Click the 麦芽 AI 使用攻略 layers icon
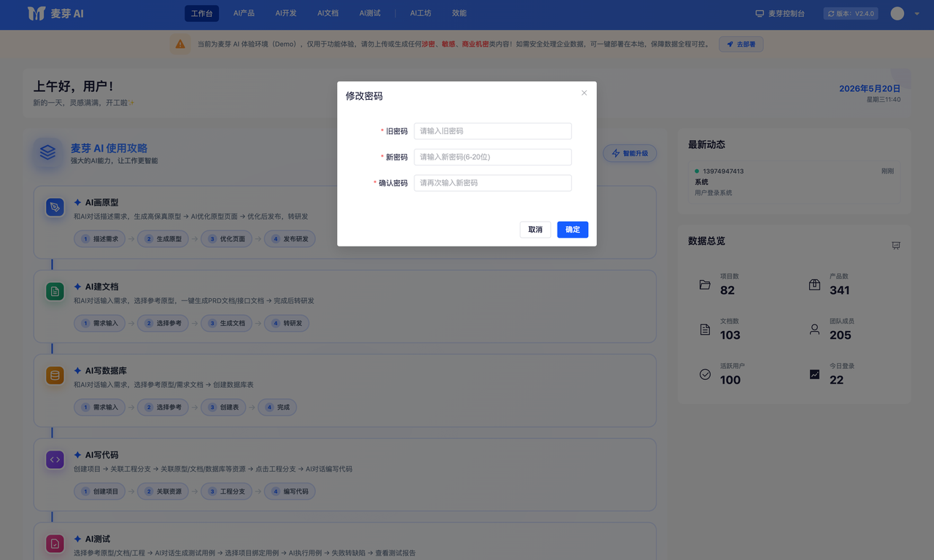934x560 pixels. coord(47,152)
